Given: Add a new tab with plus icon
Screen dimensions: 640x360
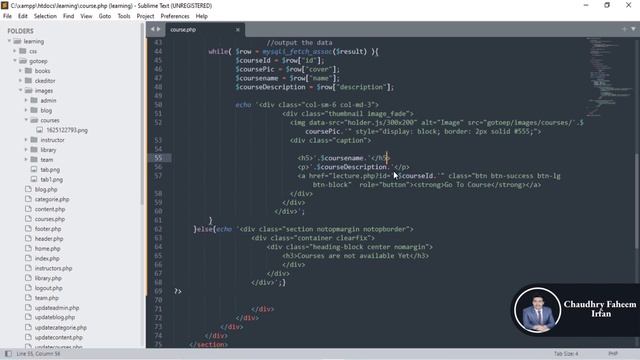Looking at the screenshot, I should (x=624, y=29).
